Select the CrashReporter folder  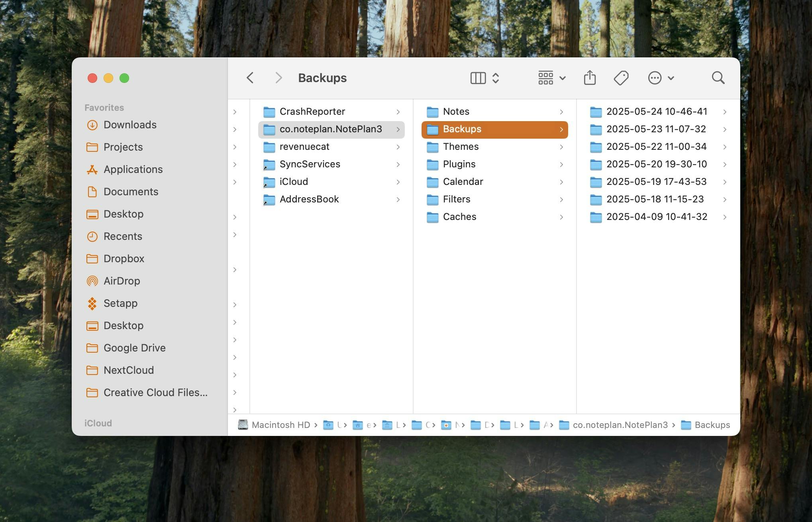click(331, 112)
